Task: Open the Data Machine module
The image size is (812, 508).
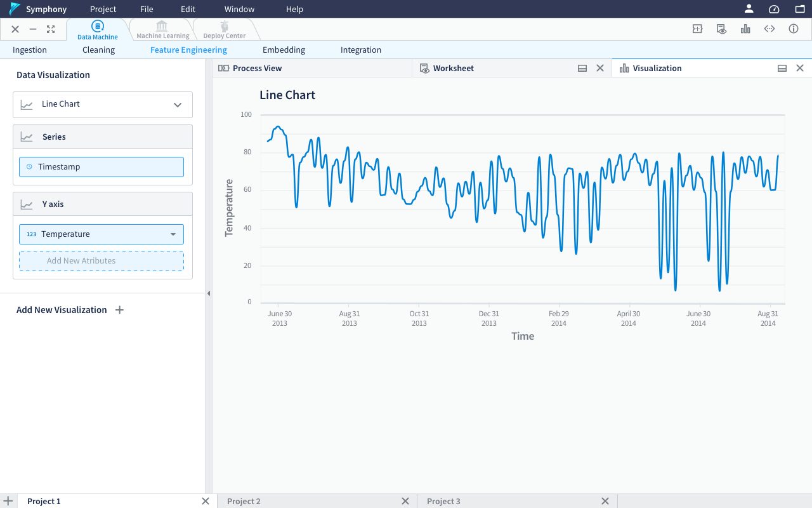Action: click(x=98, y=30)
